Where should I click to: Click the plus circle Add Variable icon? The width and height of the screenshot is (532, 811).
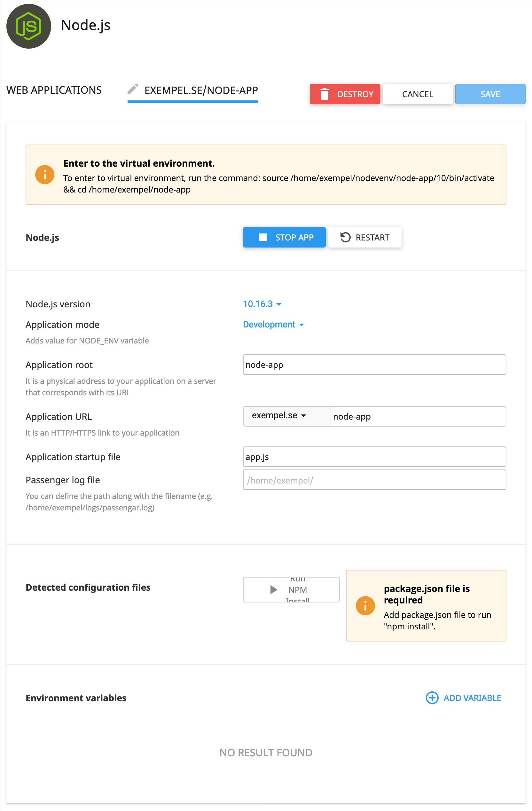click(432, 697)
